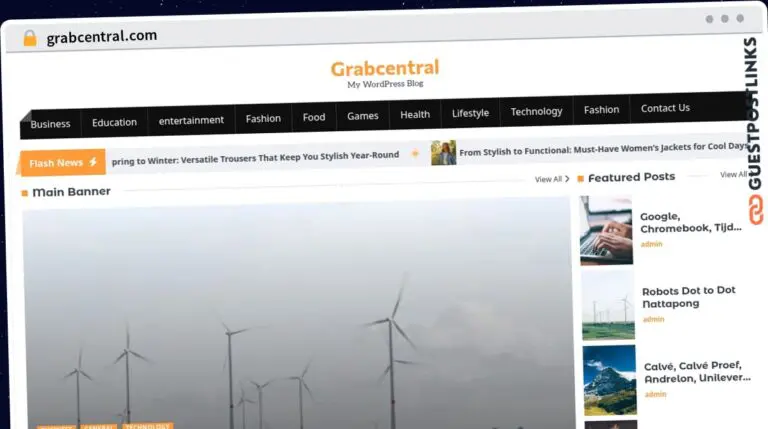Click the orange star separator in news ticker
The width and height of the screenshot is (768, 429).
pyautogui.click(x=415, y=154)
